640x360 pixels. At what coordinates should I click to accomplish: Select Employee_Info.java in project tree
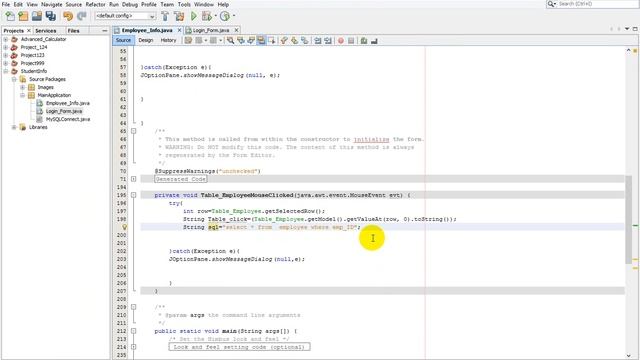point(68,103)
